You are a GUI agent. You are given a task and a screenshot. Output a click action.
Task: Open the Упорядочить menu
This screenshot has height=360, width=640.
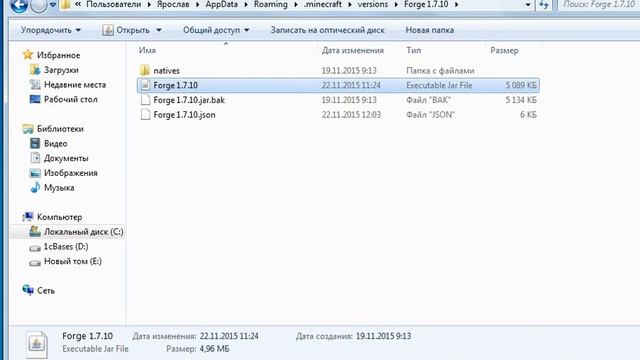coord(51,30)
